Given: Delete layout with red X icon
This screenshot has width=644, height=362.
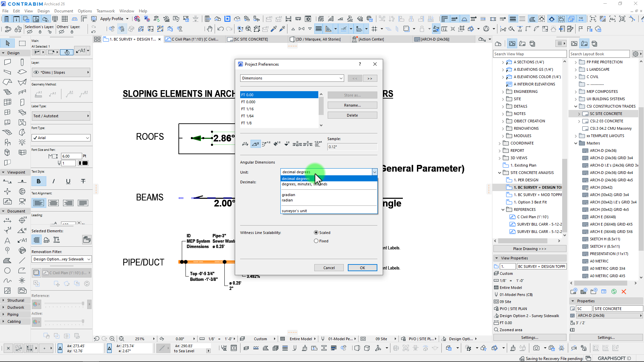Looking at the screenshot, I should pyautogui.click(x=624, y=292).
